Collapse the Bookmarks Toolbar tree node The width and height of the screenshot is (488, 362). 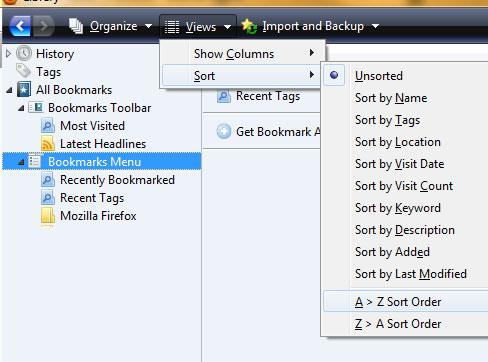coord(21,108)
